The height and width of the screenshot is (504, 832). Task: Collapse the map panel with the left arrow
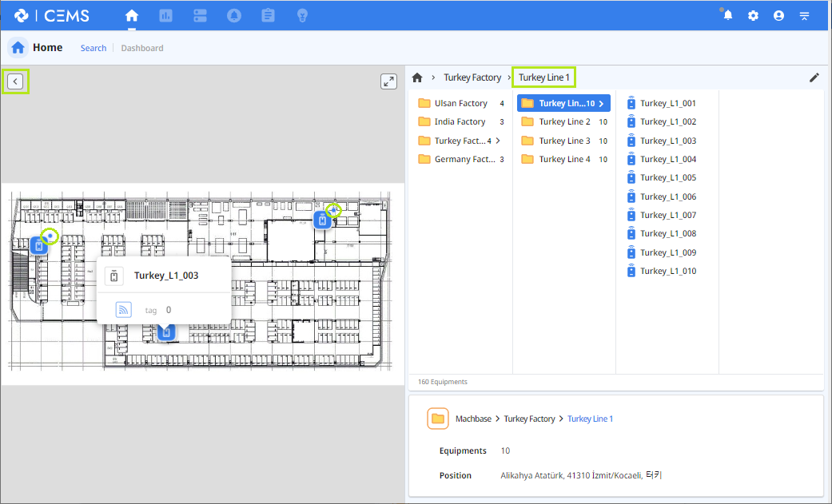pyautogui.click(x=15, y=81)
